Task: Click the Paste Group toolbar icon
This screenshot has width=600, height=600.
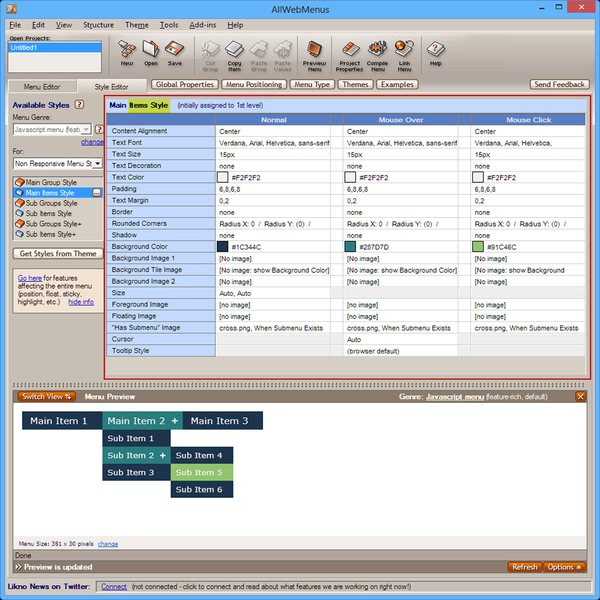Action: click(259, 56)
